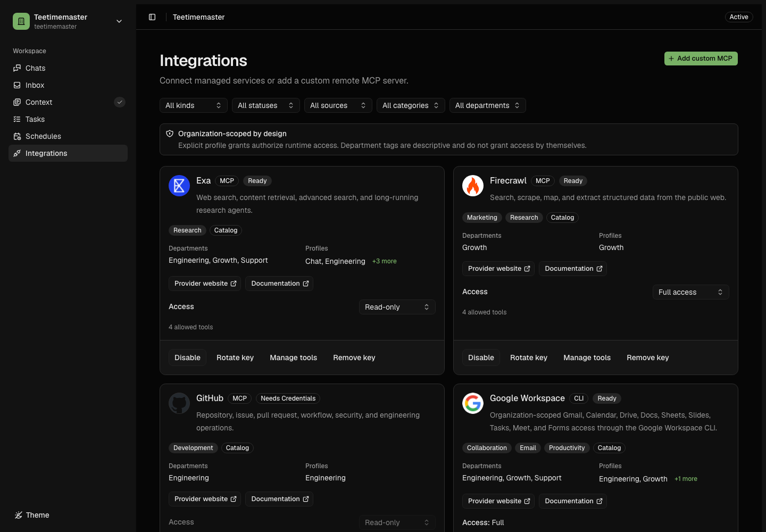
Task: Click the Development tag on GitHub card
Action: (193, 448)
